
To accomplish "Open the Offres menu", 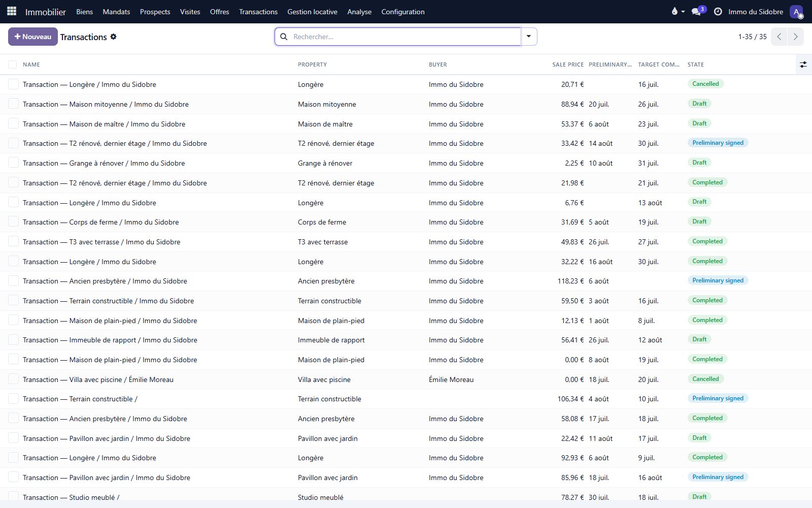I will click(219, 12).
